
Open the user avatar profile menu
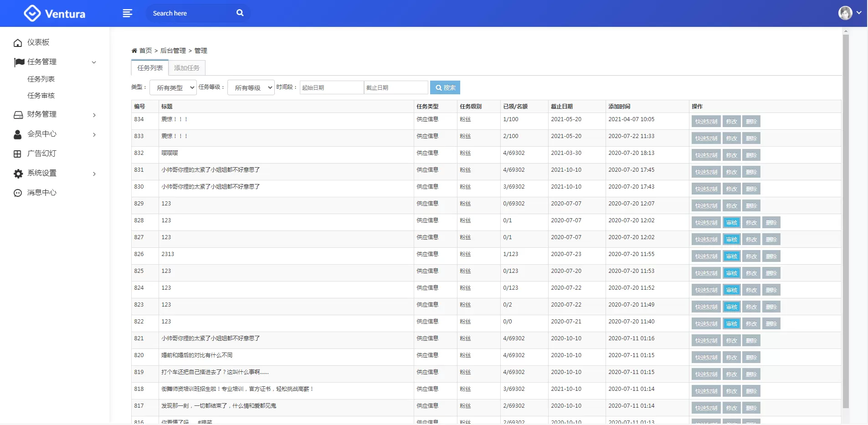click(845, 13)
